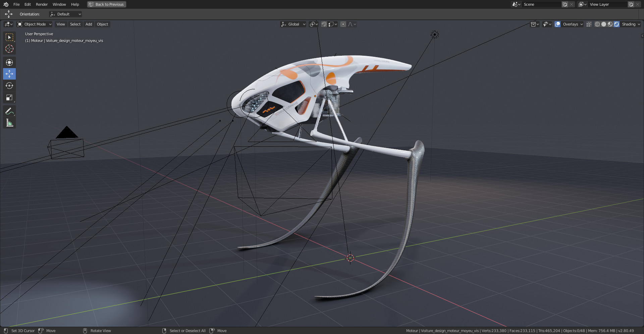Open the Window menu

click(59, 4)
